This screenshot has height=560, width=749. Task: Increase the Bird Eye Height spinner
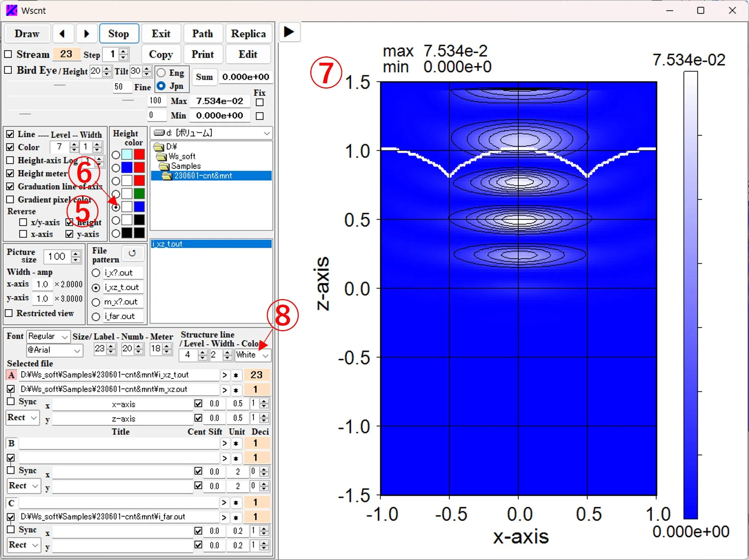click(x=106, y=68)
